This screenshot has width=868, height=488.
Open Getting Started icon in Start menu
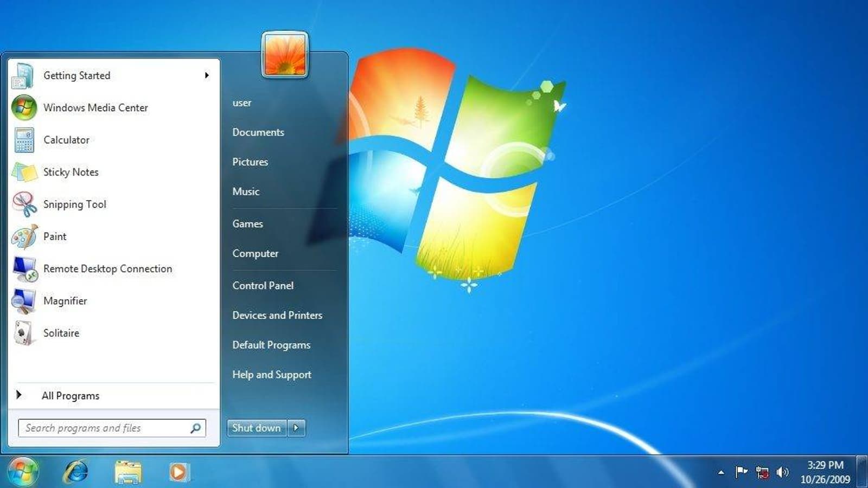(23, 75)
